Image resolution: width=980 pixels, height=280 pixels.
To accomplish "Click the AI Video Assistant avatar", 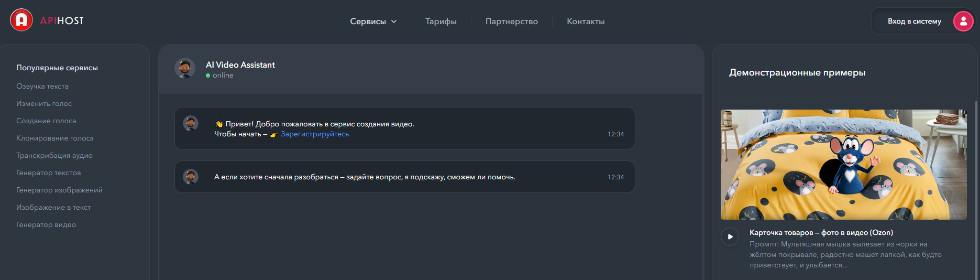I will click(185, 69).
